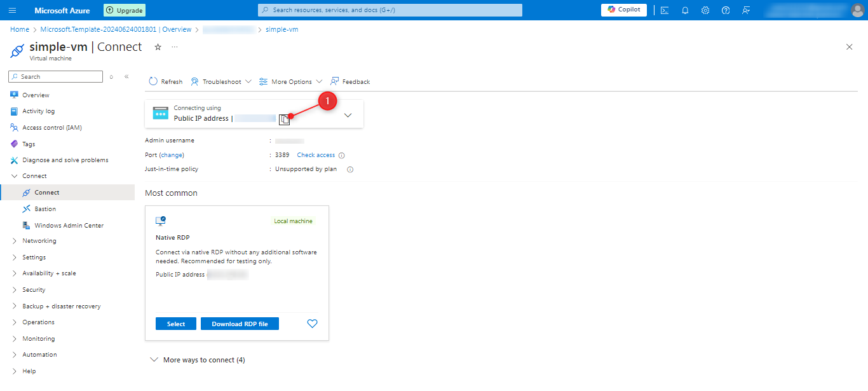868x391 pixels.
Task: Click the Local machine badge
Action: pos(293,221)
